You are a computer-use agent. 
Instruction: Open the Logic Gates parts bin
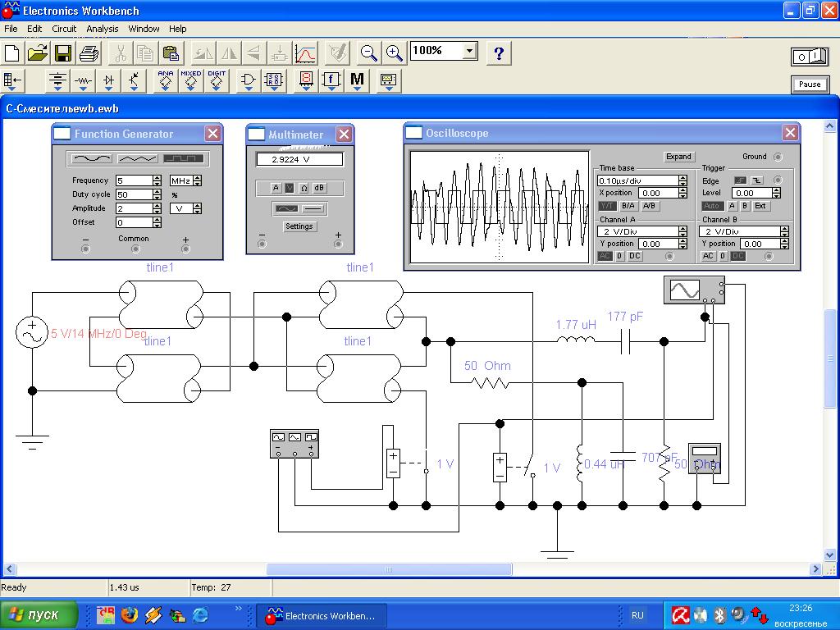pyautogui.click(x=248, y=80)
